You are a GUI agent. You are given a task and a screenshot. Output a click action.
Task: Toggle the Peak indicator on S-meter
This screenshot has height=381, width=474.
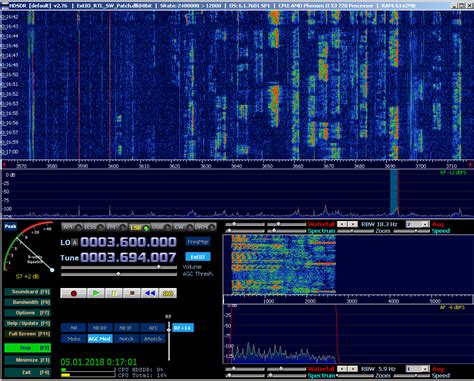point(10,226)
